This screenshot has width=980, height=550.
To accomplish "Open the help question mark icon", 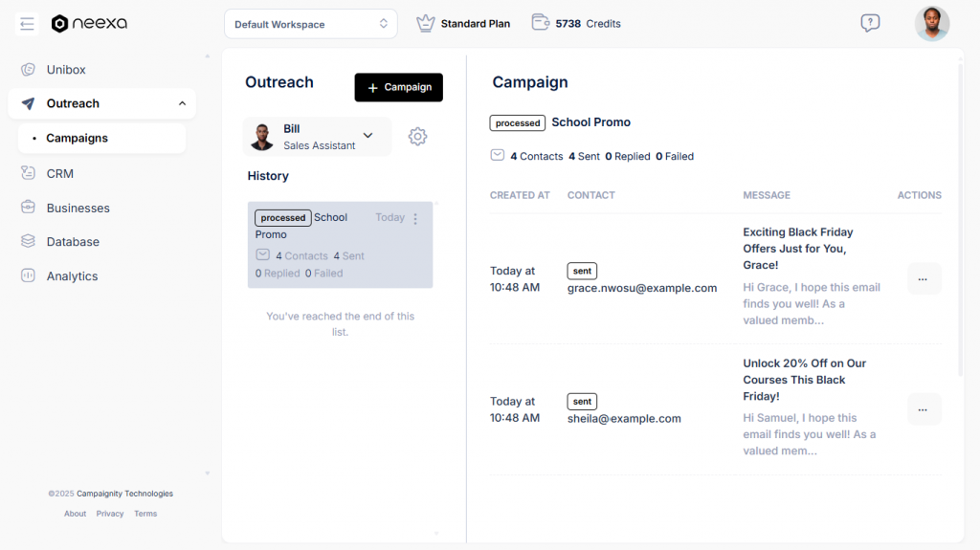I will (x=869, y=23).
